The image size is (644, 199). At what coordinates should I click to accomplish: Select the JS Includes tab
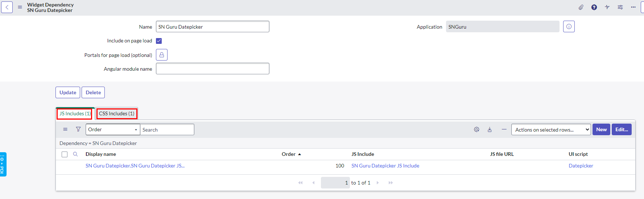[x=75, y=113]
